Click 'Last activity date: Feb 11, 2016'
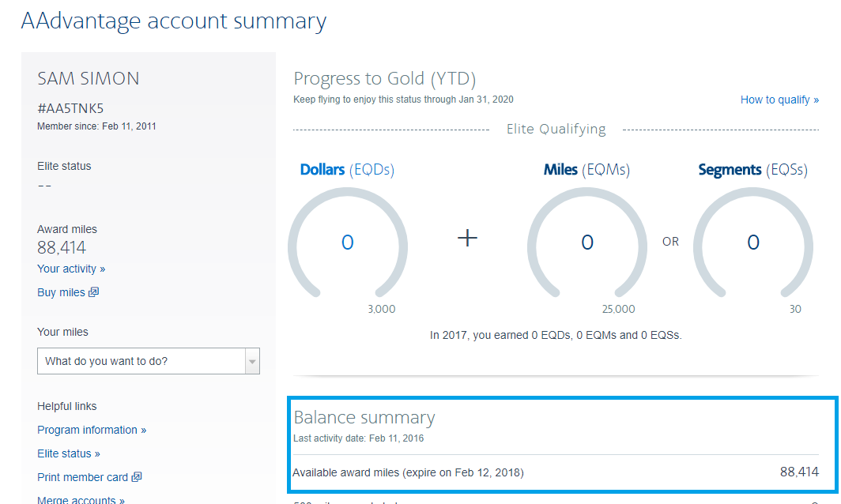 [358, 438]
